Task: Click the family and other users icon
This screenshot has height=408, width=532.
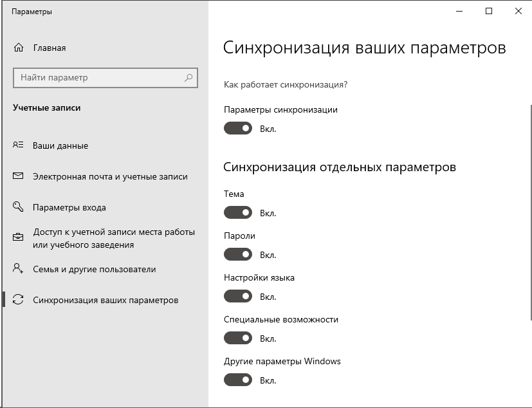Action: pyautogui.click(x=18, y=269)
